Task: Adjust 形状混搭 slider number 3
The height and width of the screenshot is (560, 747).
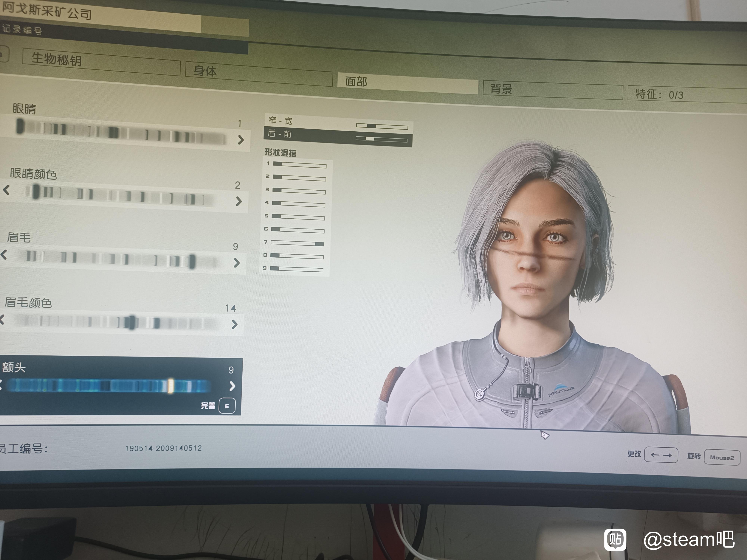Action: tap(299, 191)
